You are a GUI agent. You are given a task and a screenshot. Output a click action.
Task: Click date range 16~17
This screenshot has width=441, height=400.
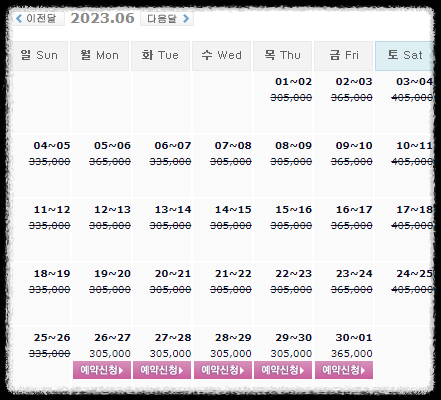(x=354, y=210)
